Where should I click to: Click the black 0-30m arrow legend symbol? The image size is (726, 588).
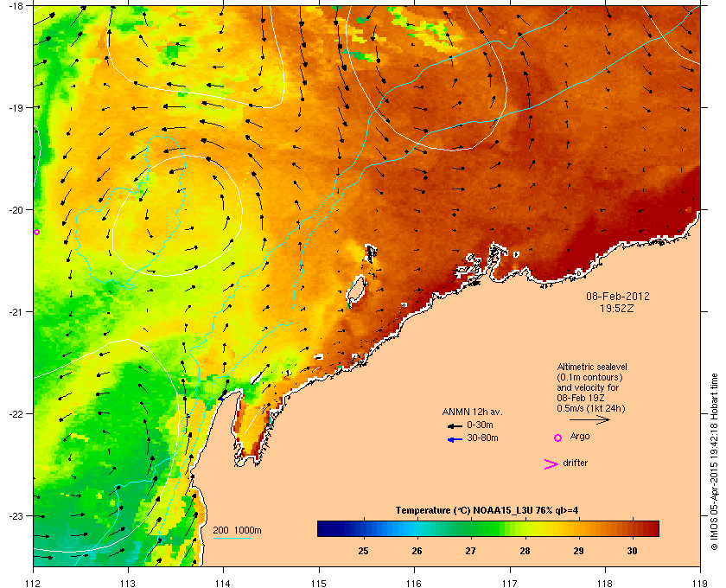[x=455, y=425]
